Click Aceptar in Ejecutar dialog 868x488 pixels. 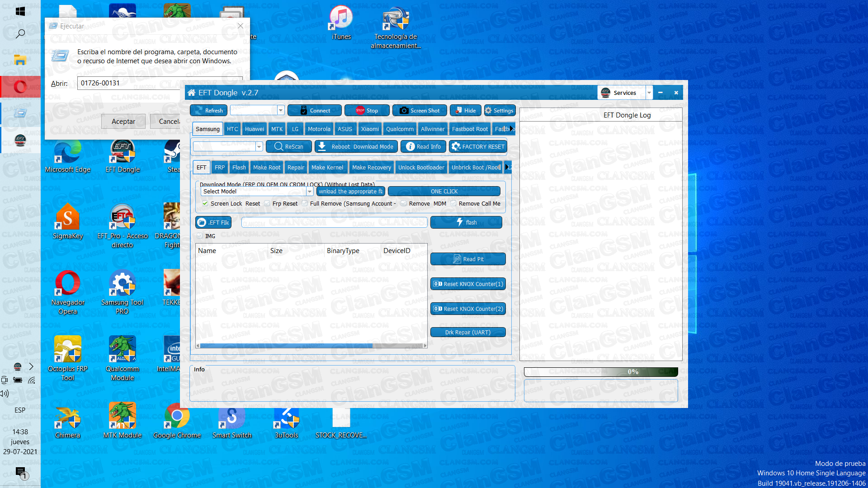123,121
